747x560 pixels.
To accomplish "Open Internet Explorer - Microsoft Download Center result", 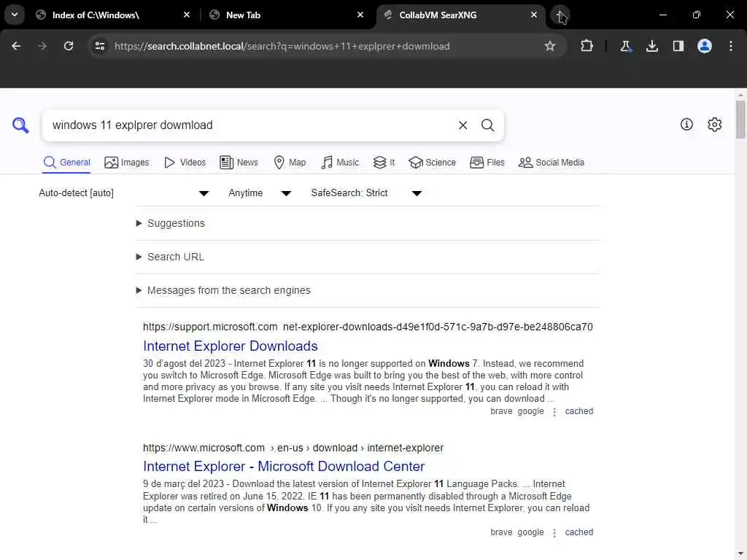I will (x=284, y=466).
